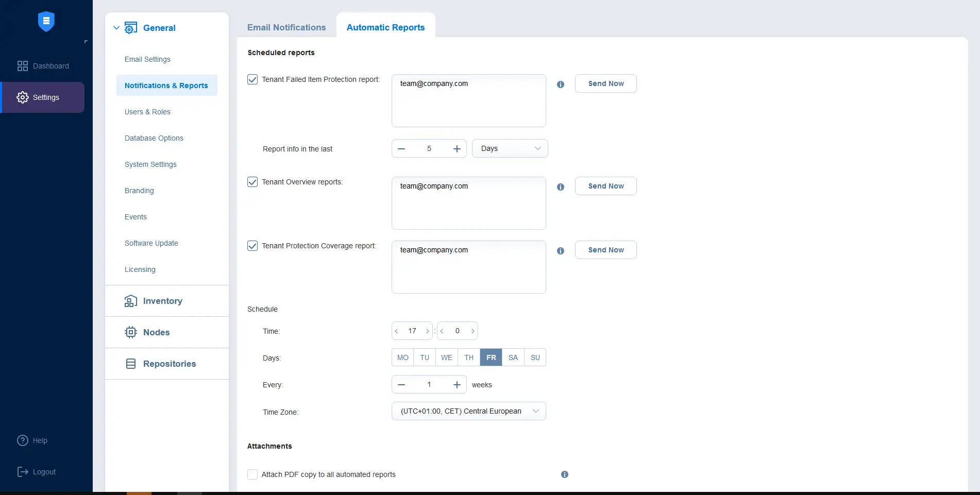
Task: Select Notifications & Reports menu item
Action: click(x=166, y=86)
